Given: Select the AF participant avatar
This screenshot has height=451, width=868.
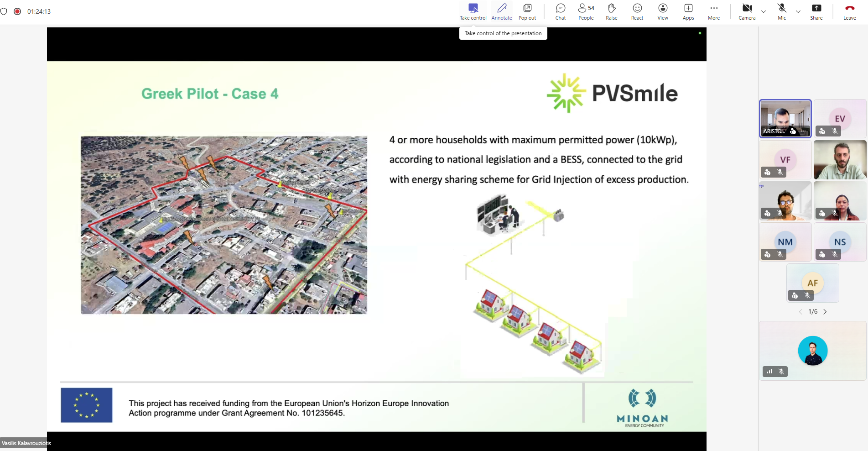Looking at the screenshot, I should coord(813,283).
